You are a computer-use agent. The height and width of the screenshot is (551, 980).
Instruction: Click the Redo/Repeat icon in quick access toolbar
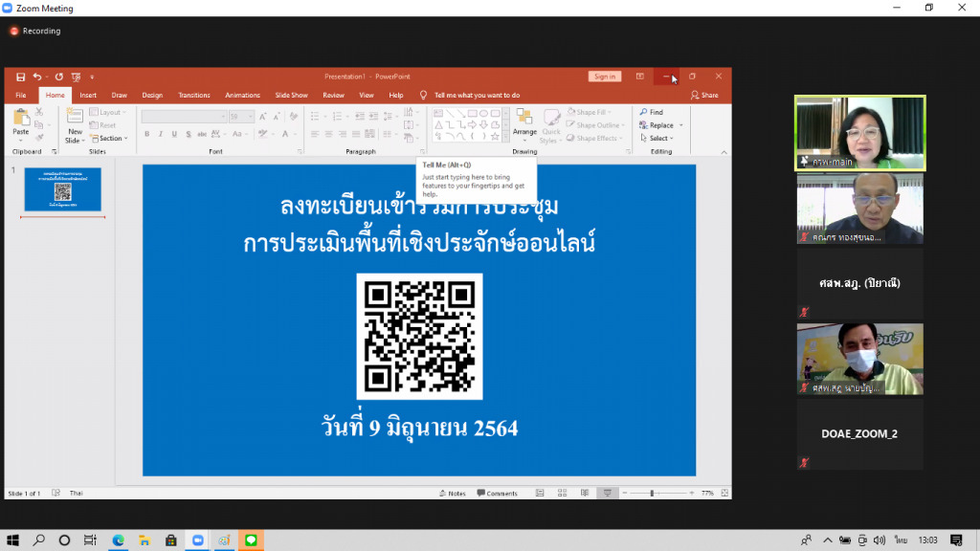(58, 77)
